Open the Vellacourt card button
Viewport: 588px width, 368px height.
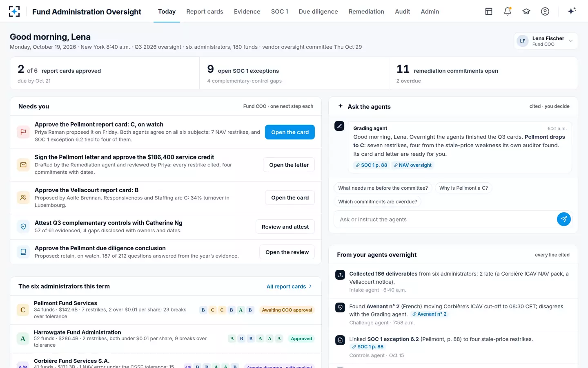(290, 197)
